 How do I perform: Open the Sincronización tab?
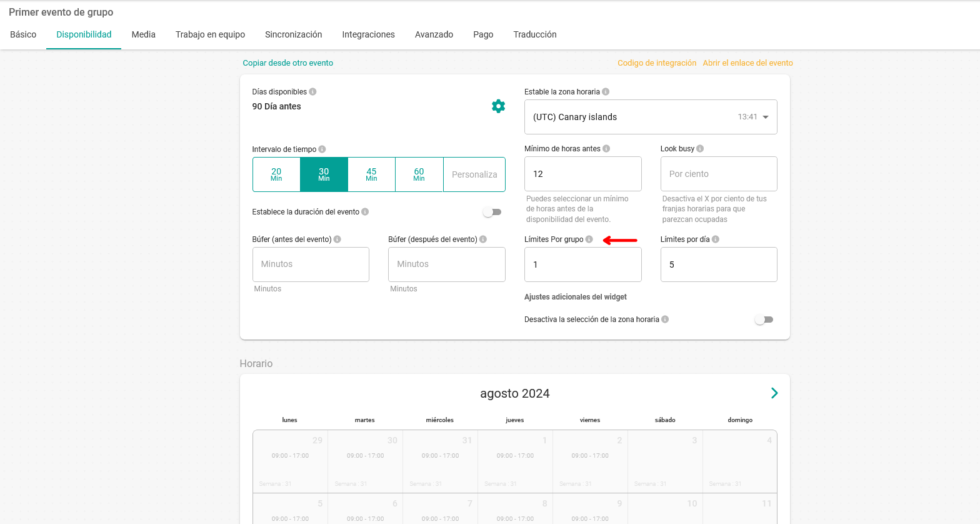[x=293, y=35]
